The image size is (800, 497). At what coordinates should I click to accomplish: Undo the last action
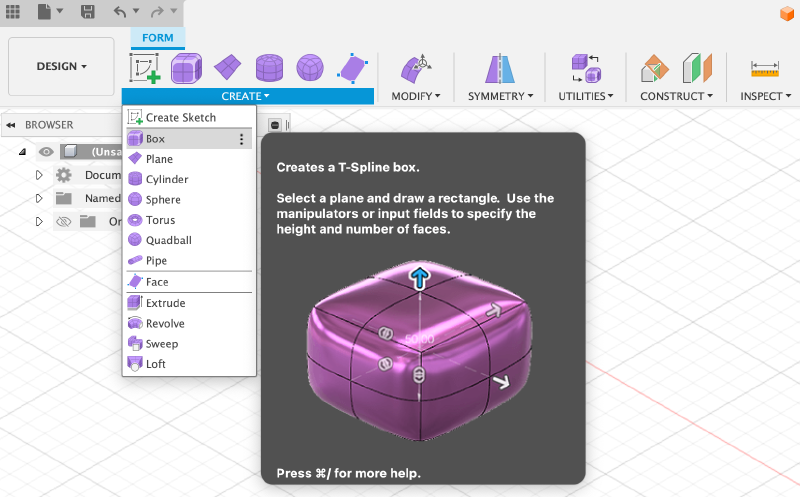(120, 11)
